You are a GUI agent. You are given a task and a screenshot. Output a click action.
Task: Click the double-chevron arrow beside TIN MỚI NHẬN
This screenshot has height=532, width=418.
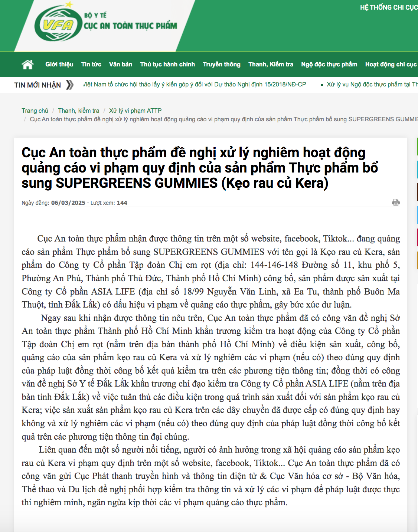pyautogui.click(x=69, y=85)
